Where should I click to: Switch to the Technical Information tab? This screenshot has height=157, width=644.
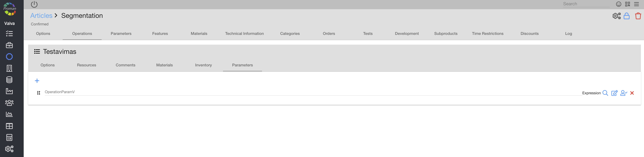tap(244, 34)
